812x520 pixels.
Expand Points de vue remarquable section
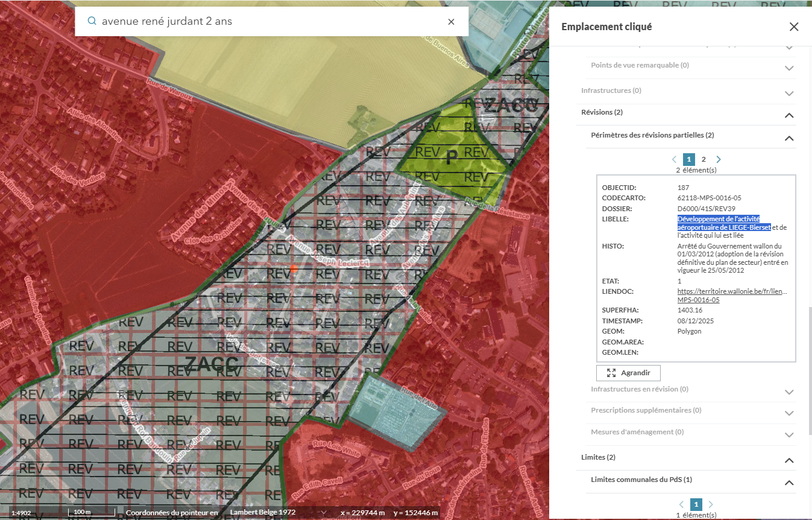(788, 68)
